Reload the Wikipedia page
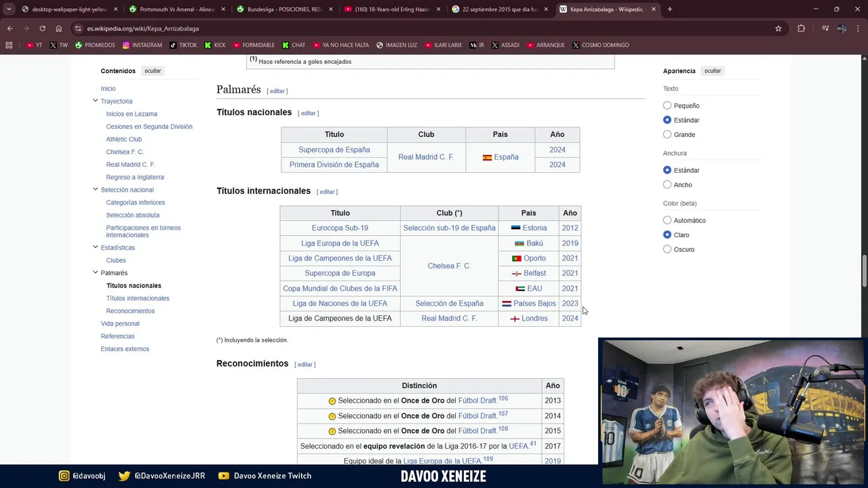868x488 pixels. (x=42, y=28)
